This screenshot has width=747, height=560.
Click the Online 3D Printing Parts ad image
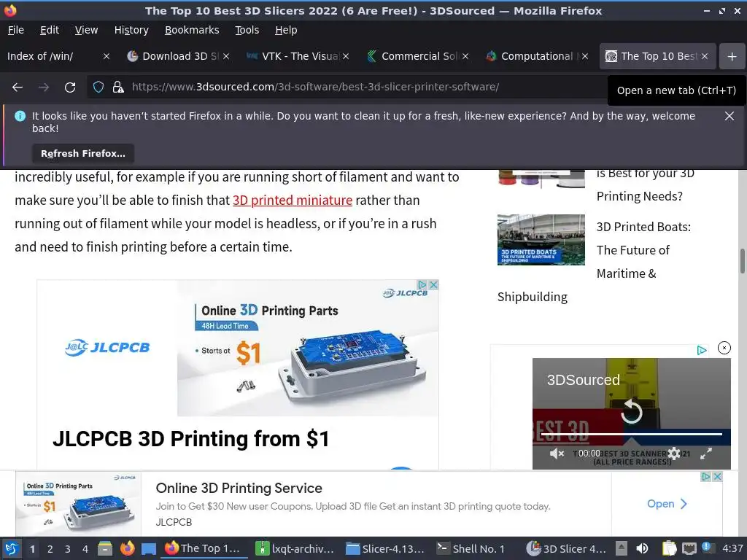308,348
